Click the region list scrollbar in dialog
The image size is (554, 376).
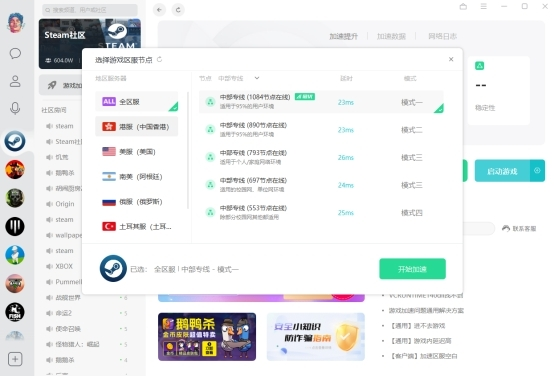tap(188, 150)
